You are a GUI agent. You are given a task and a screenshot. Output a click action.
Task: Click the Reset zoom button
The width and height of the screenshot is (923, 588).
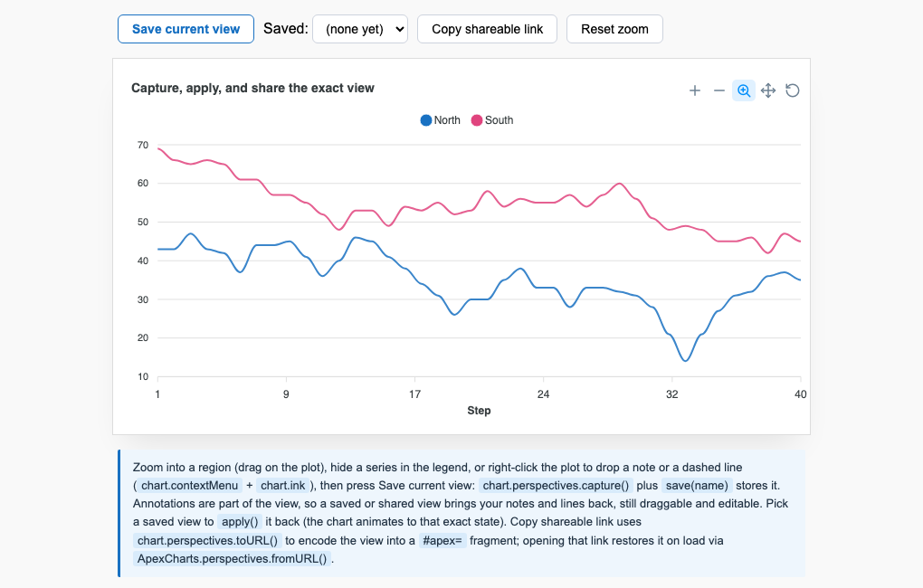point(614,29)
